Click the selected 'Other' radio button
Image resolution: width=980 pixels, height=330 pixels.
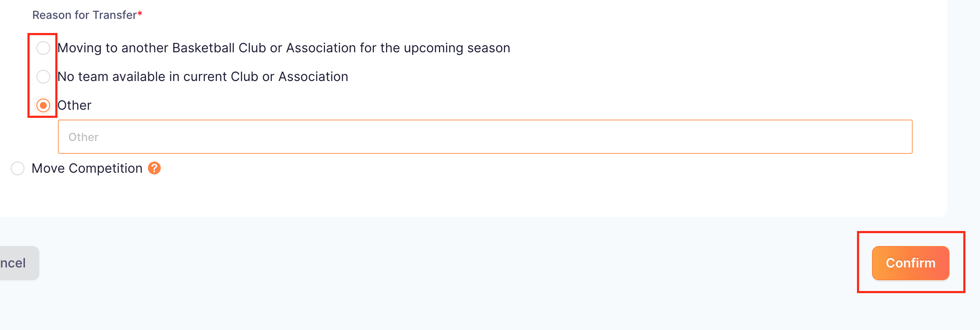pyautogui.click(x=43, y=105)
